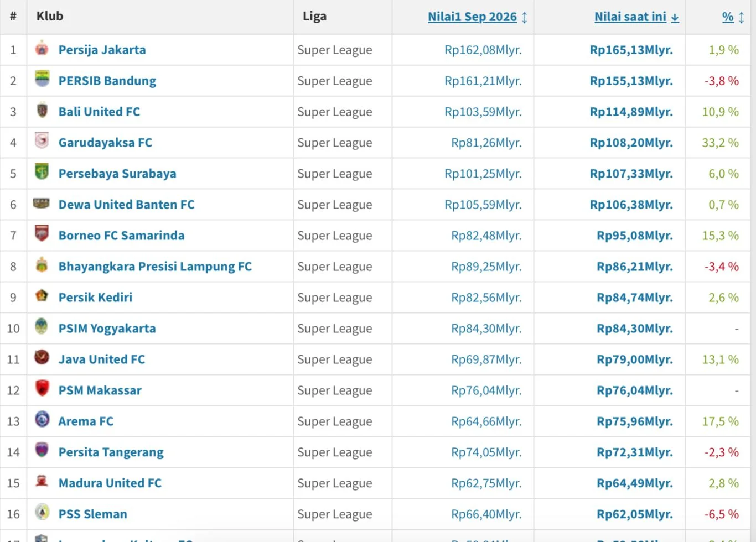
Task: Open Bhayangkara Presisi Lampung FC link
Action: click(x=155, y=267)
